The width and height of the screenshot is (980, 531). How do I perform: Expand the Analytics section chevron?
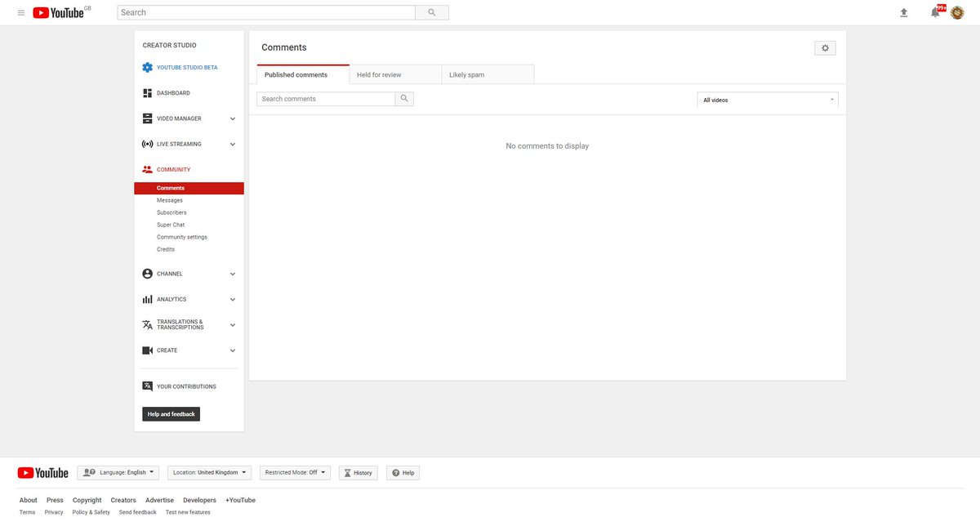[233, 300]
